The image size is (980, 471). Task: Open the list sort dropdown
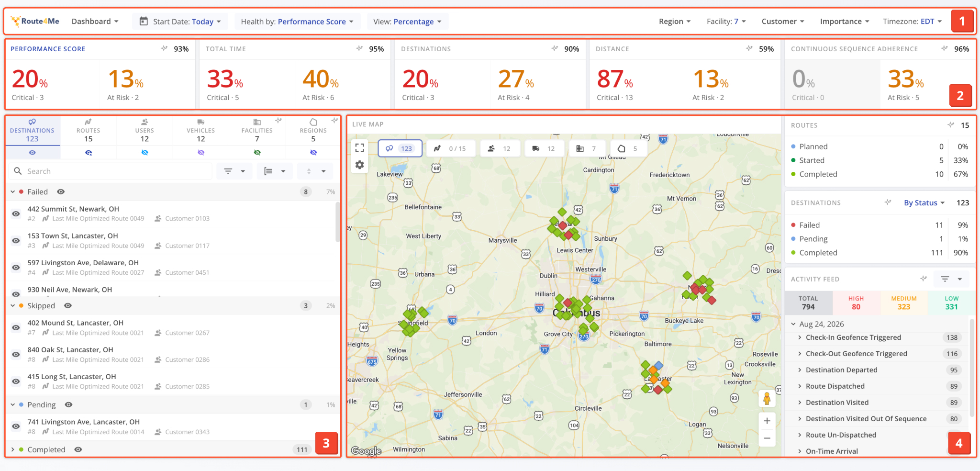point(315,171)
